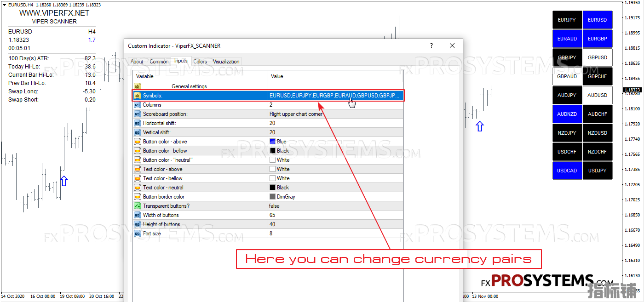
Task: Click the Horizontal shift row icon
Action: point(137,123)
